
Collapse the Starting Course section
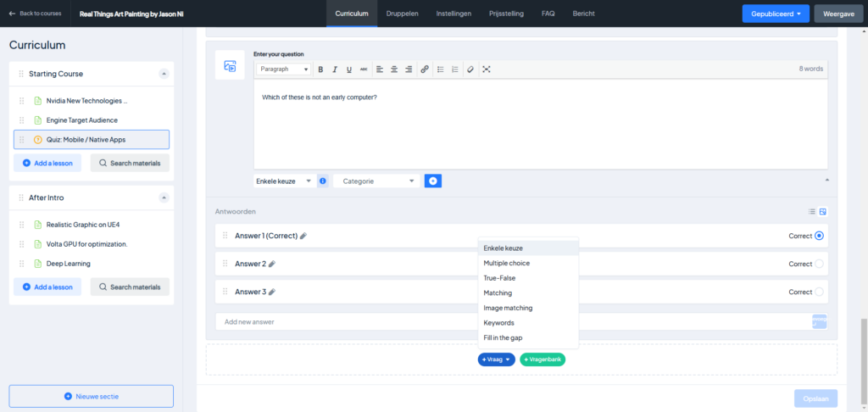tap(164, 74)
